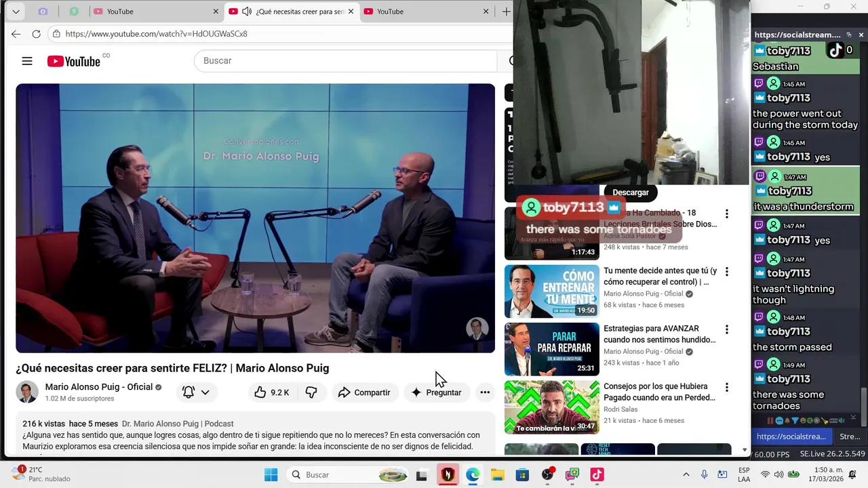Go back in browser history
The width and height of the screenshot is (868, 488).
point(16,34)
